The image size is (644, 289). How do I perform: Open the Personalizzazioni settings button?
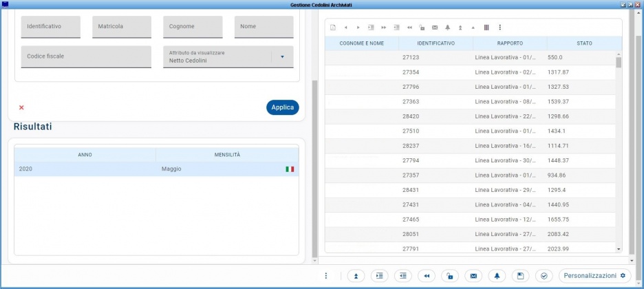coord(594,276)
